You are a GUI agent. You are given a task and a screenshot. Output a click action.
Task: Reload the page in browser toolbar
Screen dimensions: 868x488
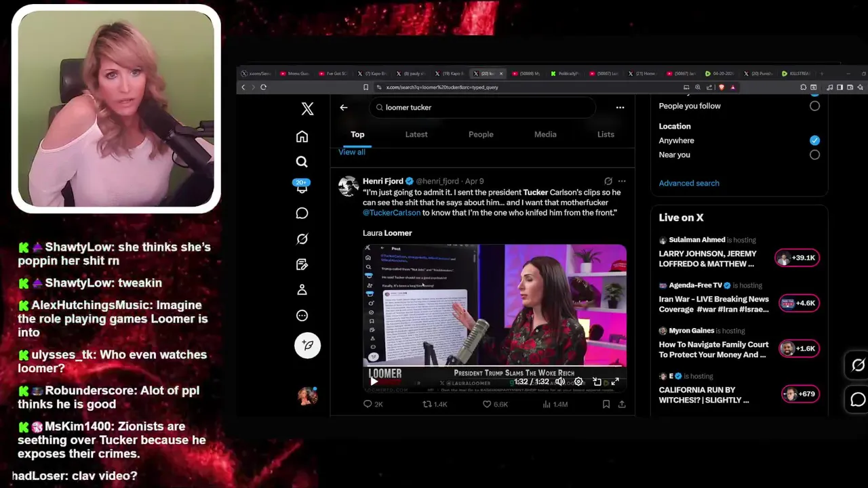tap(263, 87)
